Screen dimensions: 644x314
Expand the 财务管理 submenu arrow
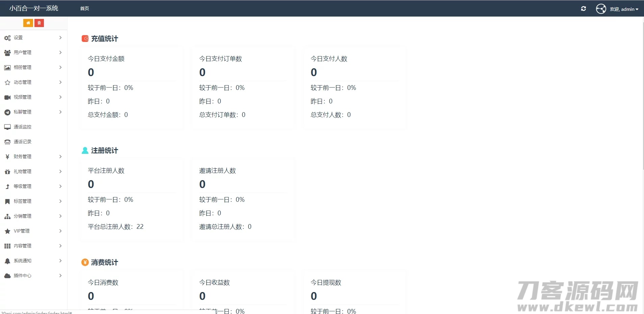(x=60, y=156)
